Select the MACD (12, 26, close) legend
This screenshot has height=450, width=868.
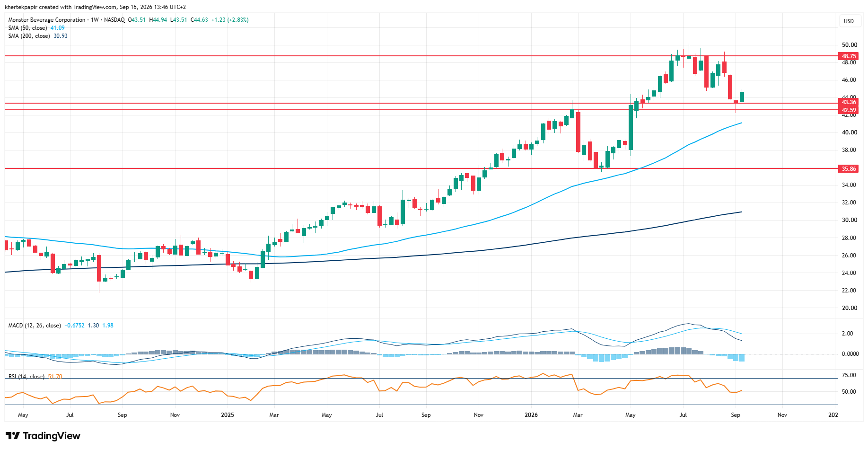[35, 326]
